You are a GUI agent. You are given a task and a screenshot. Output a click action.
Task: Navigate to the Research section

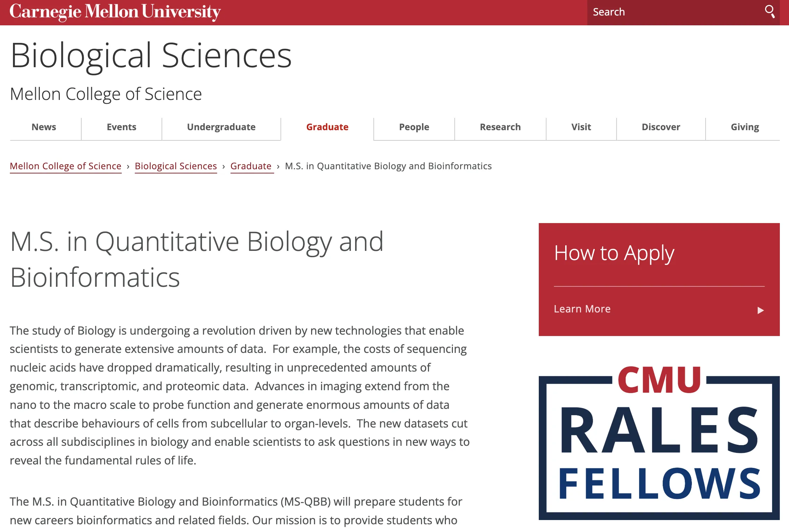500,127
